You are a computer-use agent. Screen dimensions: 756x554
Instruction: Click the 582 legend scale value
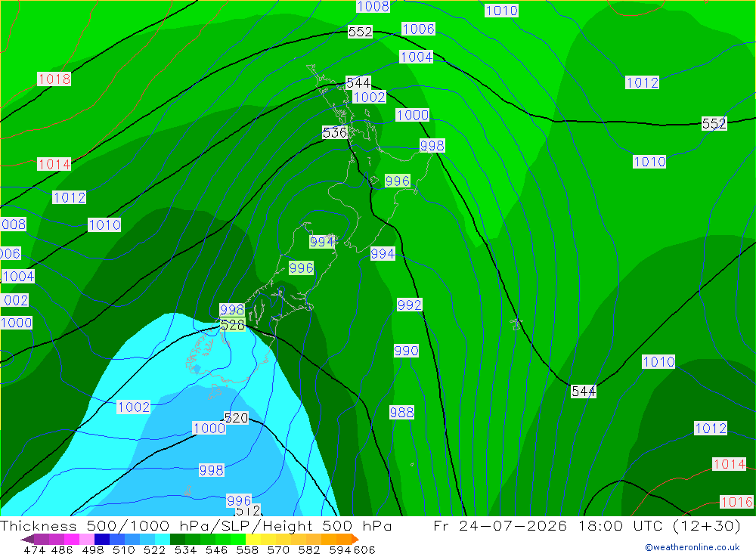(x=309, y=549)
